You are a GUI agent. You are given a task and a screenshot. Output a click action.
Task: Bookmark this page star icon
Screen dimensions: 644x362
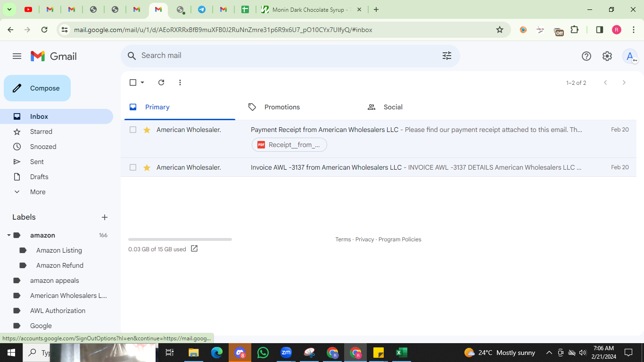[500, 30]
